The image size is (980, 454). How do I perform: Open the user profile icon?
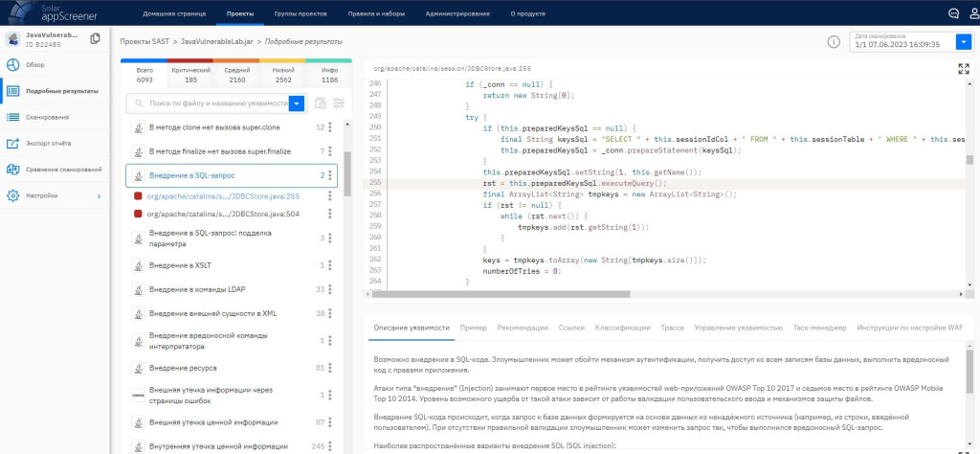pos(974,13)
